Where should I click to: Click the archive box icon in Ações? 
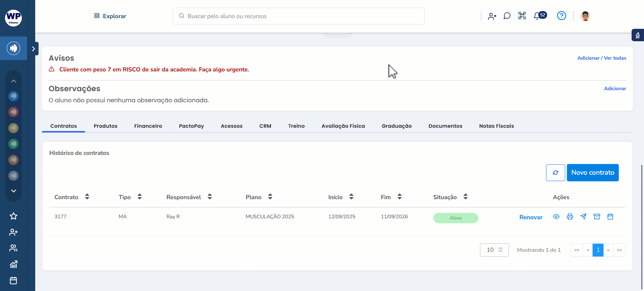click(x=597, y=217)
